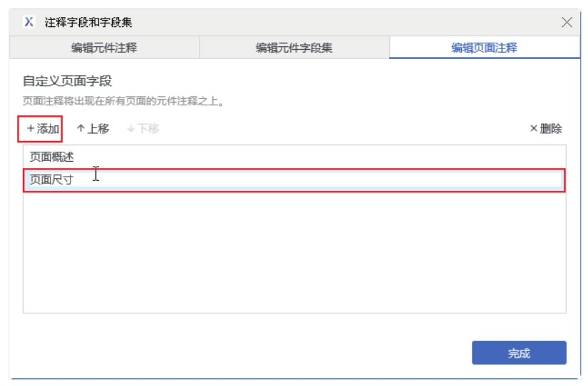Click the plus icon beside 添加
The height and width of the screenshot is (386, 588).
point(31,129)
